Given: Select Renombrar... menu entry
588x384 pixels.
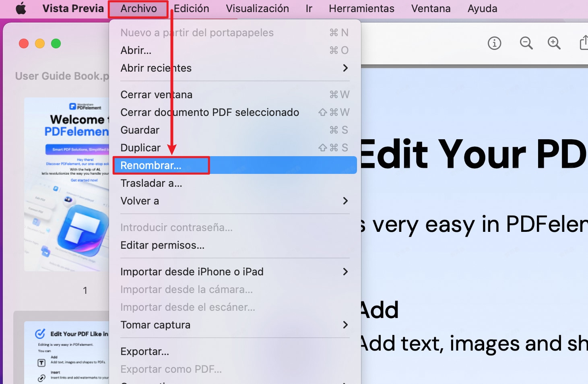Looking at the screenshot, I should click(x=235, y=165).
